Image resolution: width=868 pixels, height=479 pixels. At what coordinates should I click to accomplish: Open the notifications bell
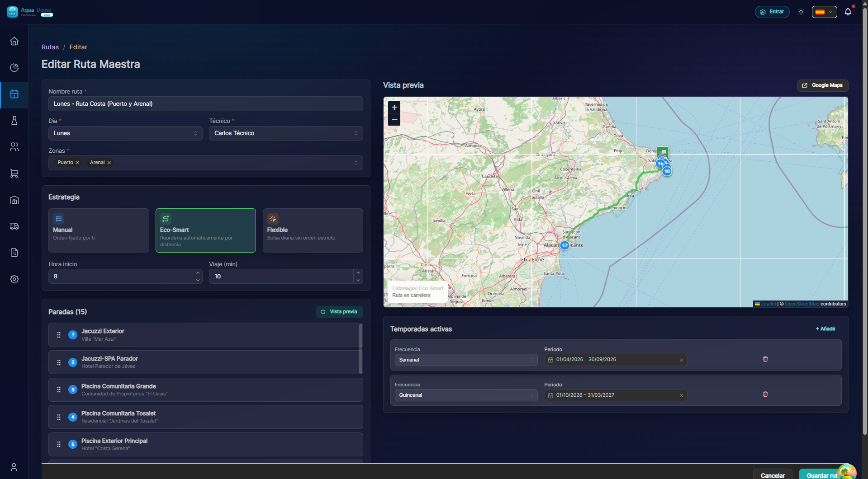848,12
